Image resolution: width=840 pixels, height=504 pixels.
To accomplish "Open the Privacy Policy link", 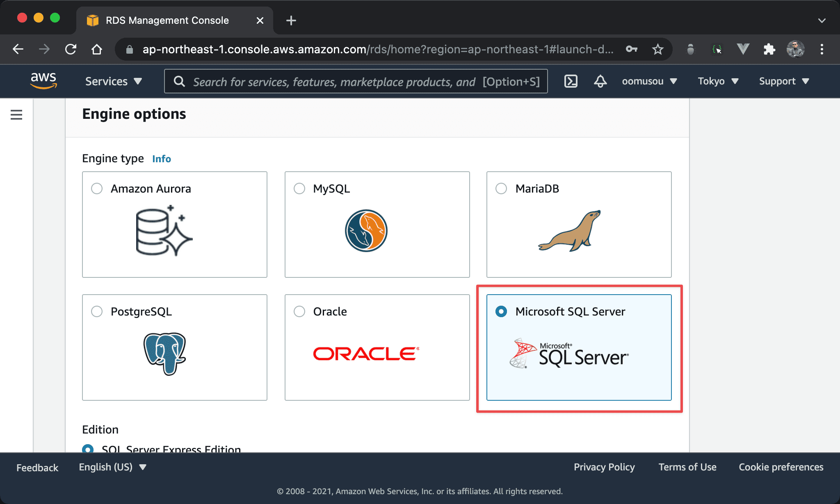I will pos(604,467).
